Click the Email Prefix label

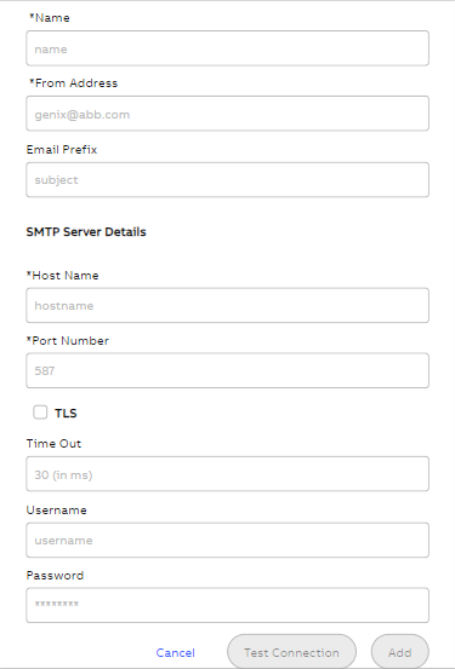click(x=62, y=150)
